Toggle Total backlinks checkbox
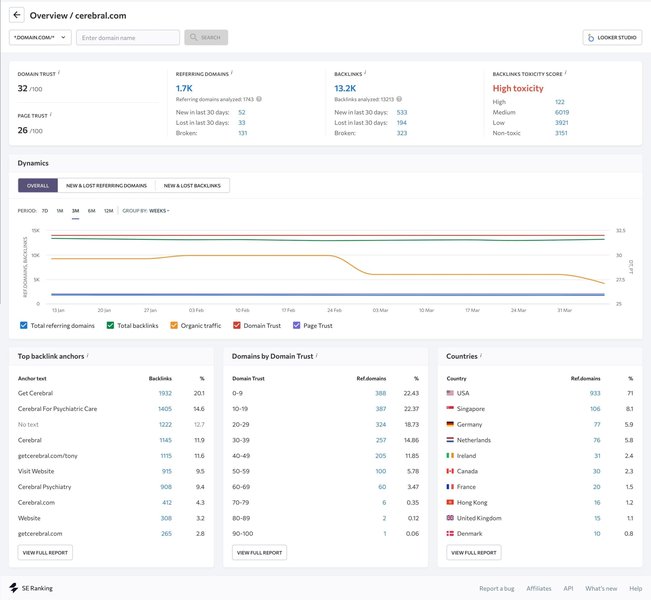651x600 pixels. [110, 325]
